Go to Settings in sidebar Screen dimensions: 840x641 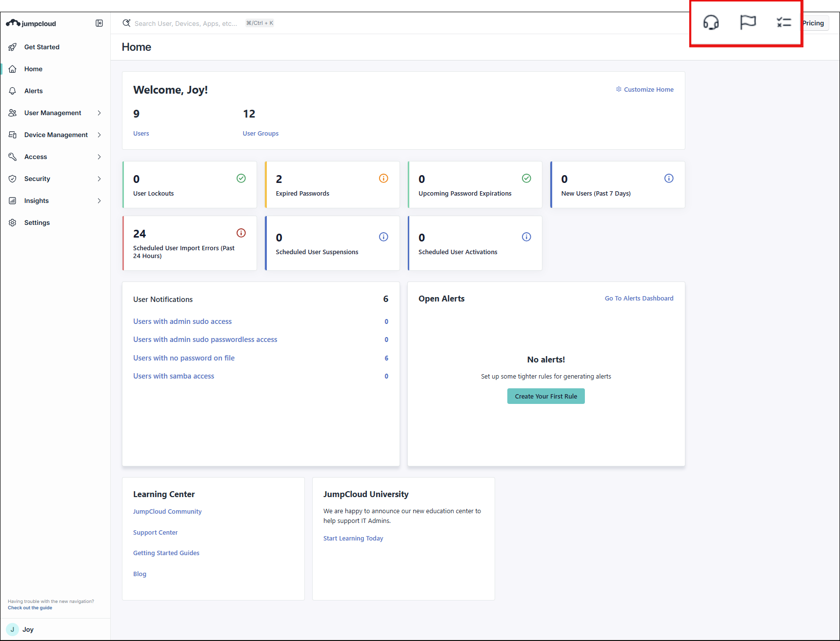click(x=37, y=222)
